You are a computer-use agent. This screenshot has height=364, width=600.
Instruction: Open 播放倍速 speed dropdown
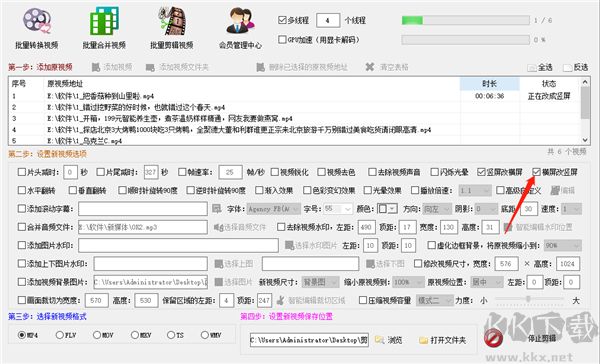[x=474, y=190]
